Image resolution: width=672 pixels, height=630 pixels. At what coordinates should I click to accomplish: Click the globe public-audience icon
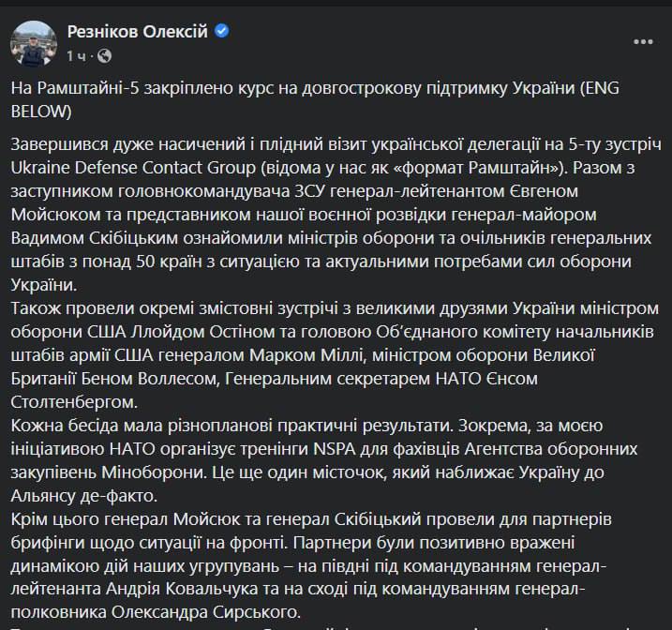[102, 54]
